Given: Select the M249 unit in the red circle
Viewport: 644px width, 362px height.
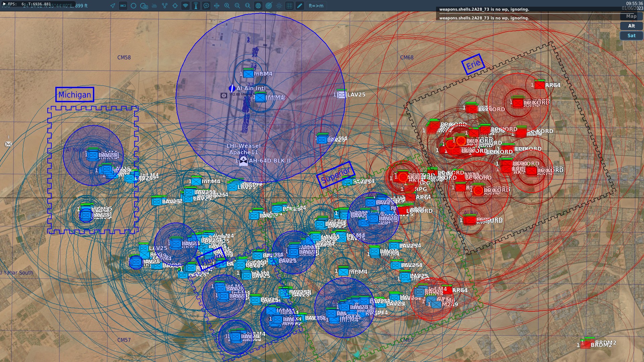Looking at the screenshot, I should 436,304.
